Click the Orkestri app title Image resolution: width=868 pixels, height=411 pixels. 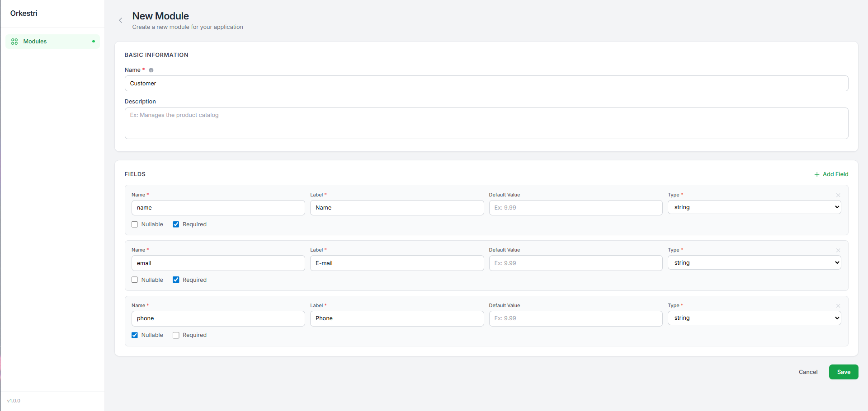click(24, 13)
